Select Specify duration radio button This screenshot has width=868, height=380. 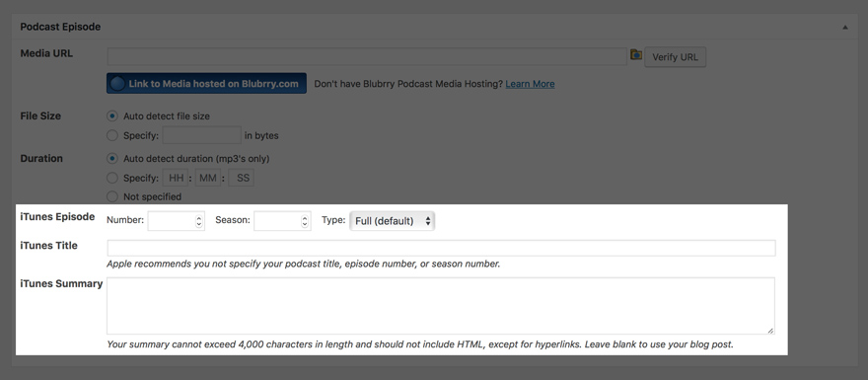[x=112, y=178]
